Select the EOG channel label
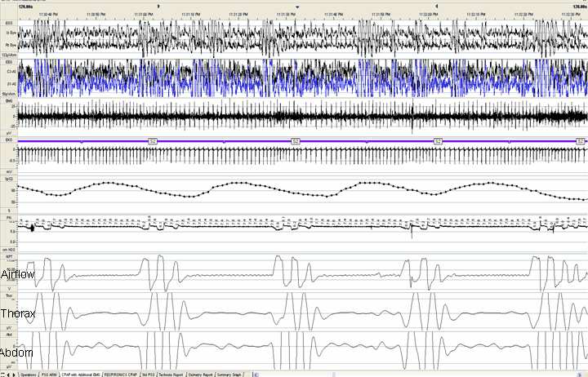Image resolution: width=588 pixels, height=377 pixels. (7, 24)
